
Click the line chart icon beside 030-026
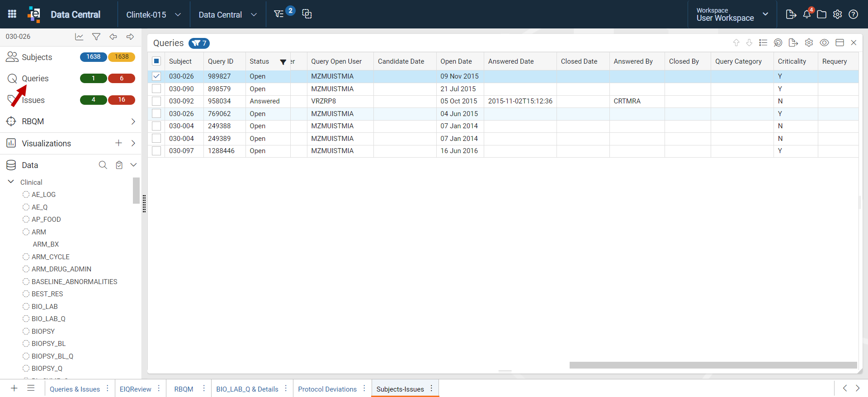(x=79, y=37)
